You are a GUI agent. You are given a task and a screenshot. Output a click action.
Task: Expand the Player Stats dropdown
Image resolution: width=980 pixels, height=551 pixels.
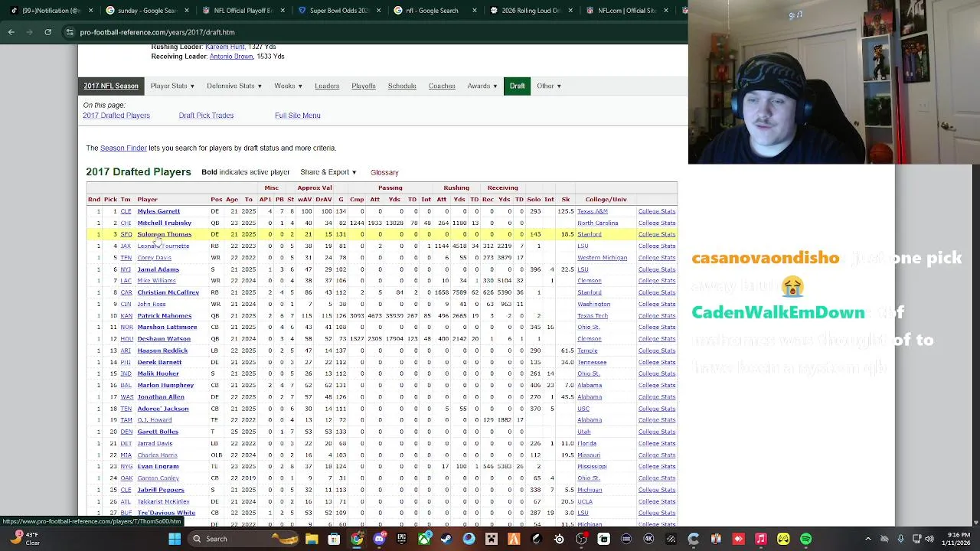point(172,86)
